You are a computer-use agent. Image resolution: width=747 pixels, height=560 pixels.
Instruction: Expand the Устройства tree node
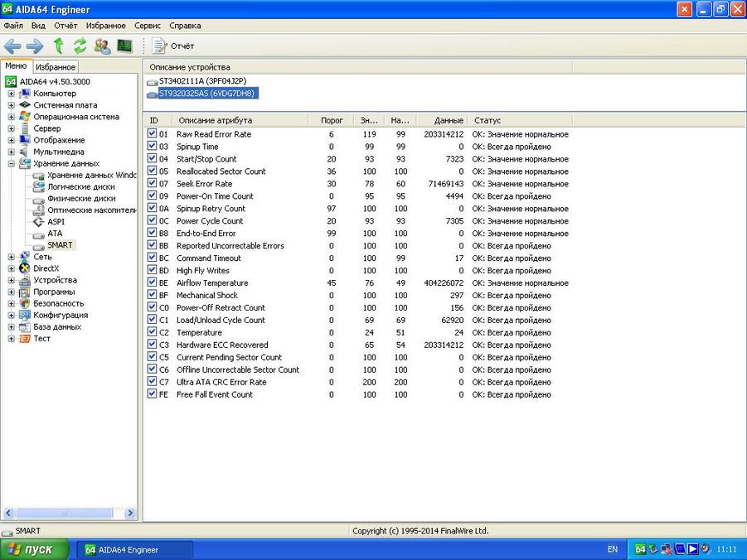(11, 281)
